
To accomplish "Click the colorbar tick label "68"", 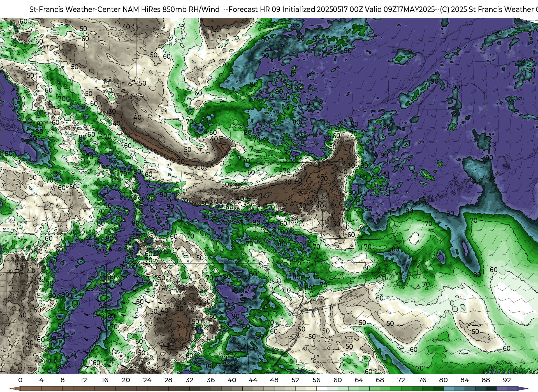I will point(380,380).
